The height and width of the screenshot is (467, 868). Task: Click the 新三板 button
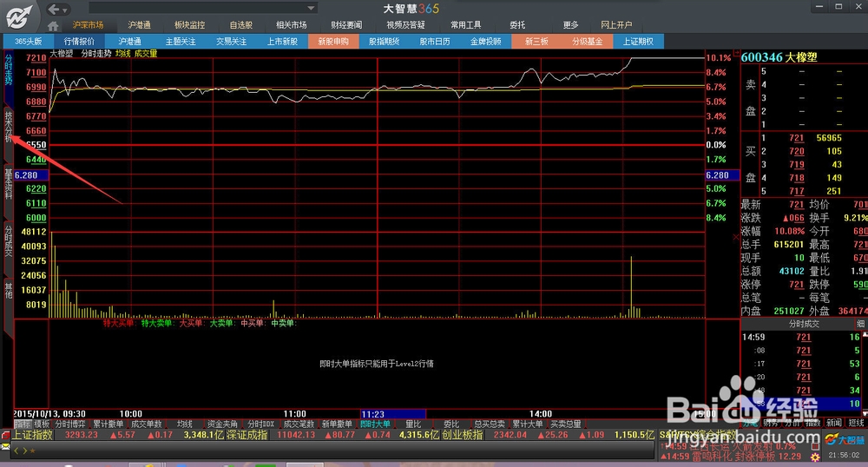536,42
